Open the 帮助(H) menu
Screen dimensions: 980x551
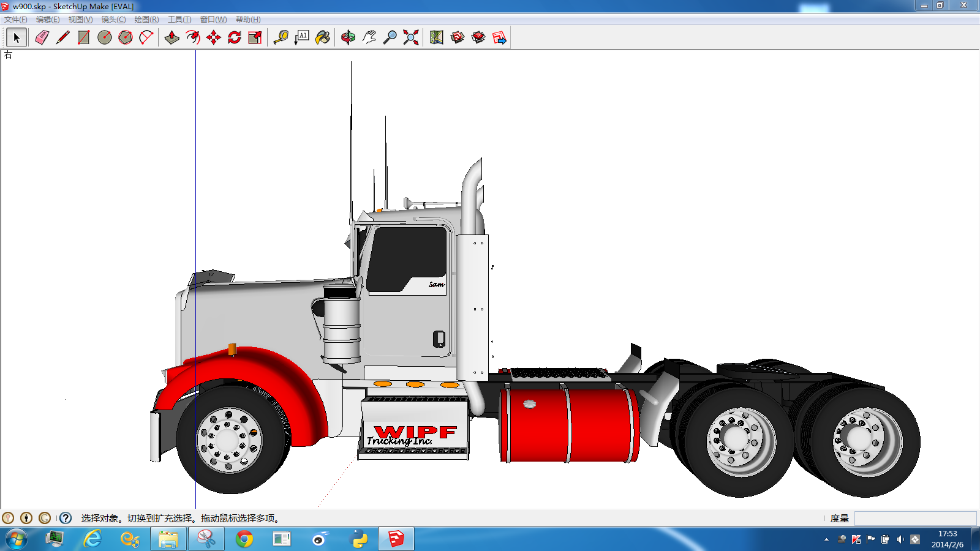(248, 20)
